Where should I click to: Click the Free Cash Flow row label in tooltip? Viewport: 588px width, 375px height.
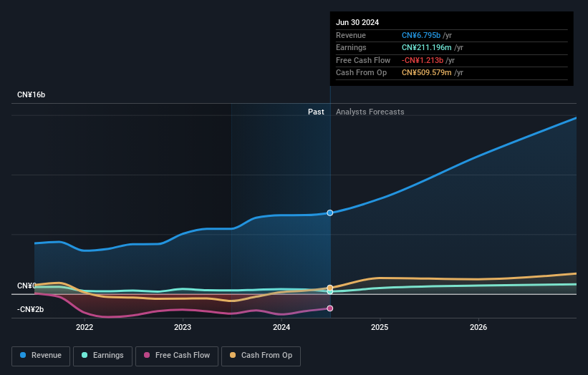pos(363,60)
